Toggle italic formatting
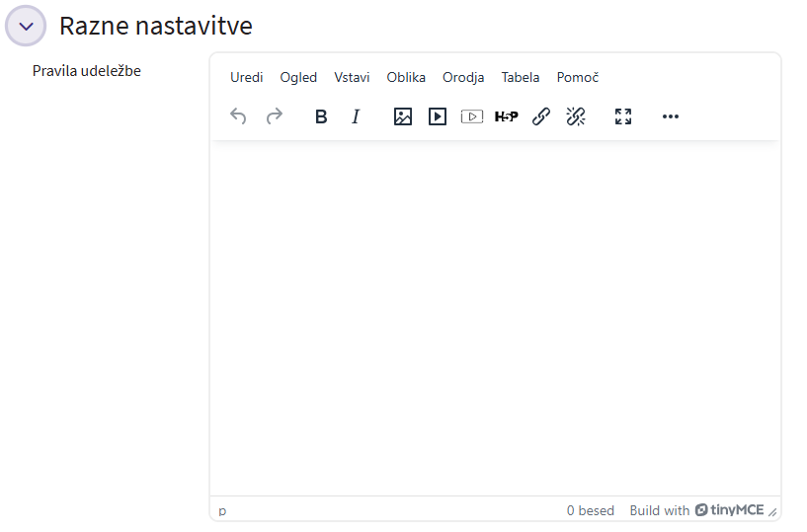This screenshot has height=532, width=807. pyautogui.click(x=357, y=116)
